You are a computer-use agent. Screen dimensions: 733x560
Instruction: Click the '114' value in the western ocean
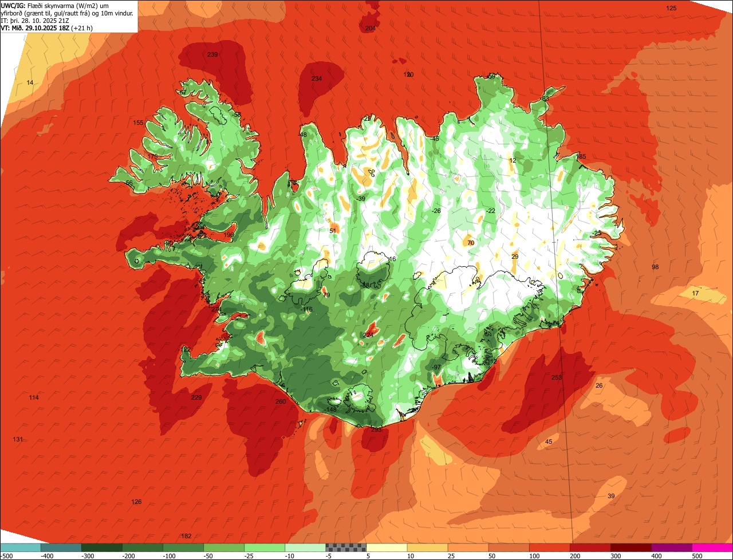point(34,397)
